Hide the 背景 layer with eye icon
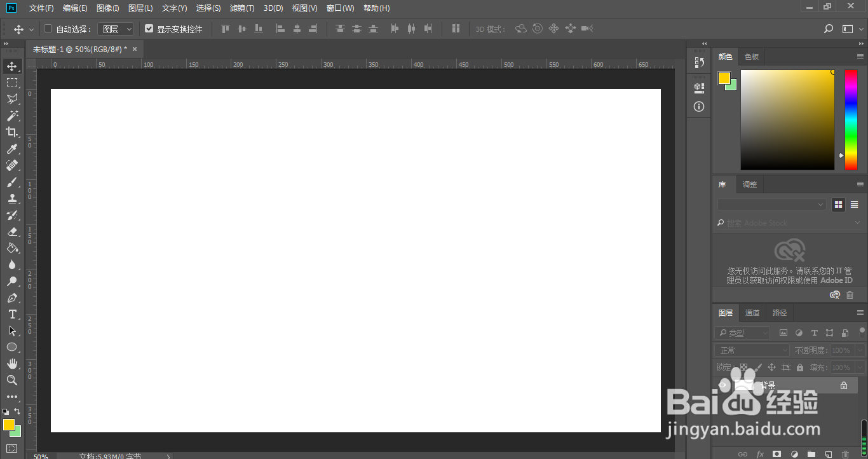868x459 pixels. click(723, 385)
